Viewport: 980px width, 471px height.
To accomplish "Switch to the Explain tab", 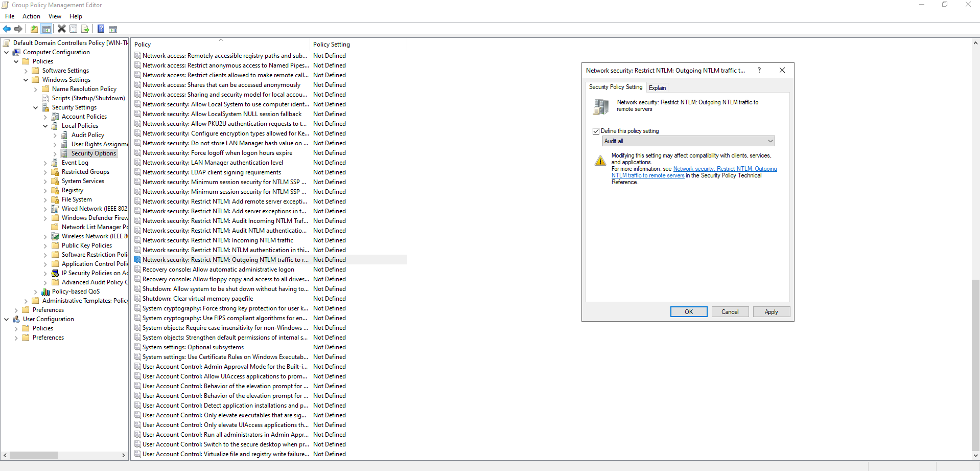I will (x=657, y=87).
